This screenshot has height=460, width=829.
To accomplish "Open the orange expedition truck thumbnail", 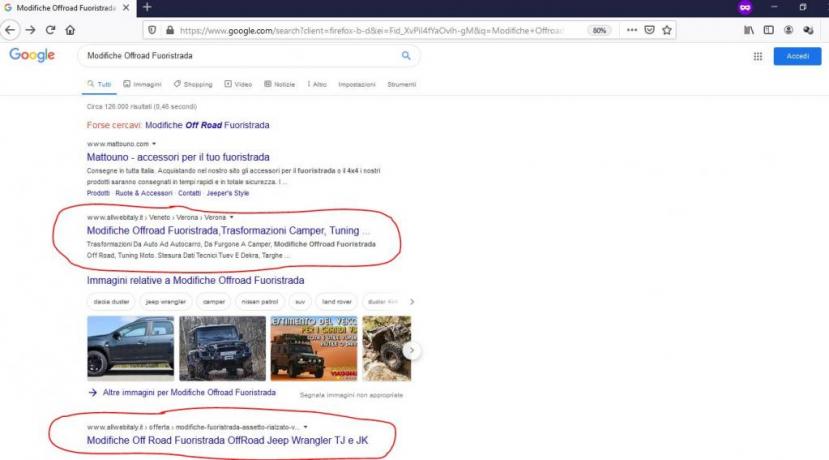I will (x=314, y=348).
